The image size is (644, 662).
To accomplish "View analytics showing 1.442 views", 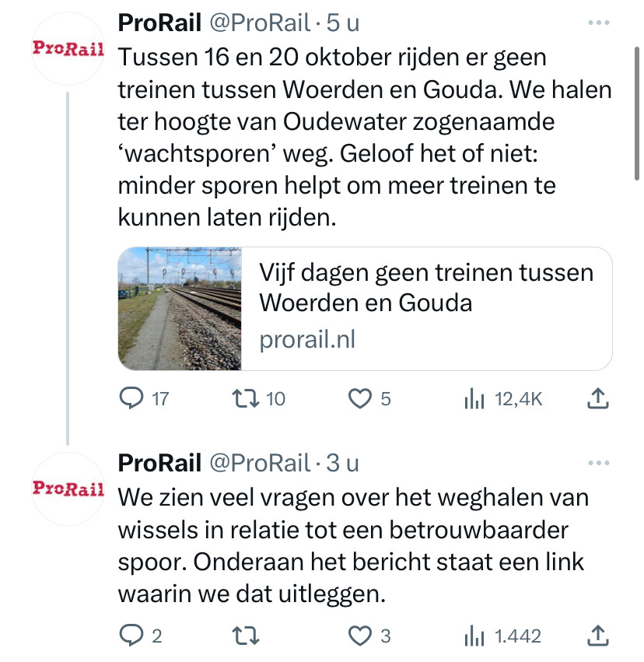I will click(474, 636).
